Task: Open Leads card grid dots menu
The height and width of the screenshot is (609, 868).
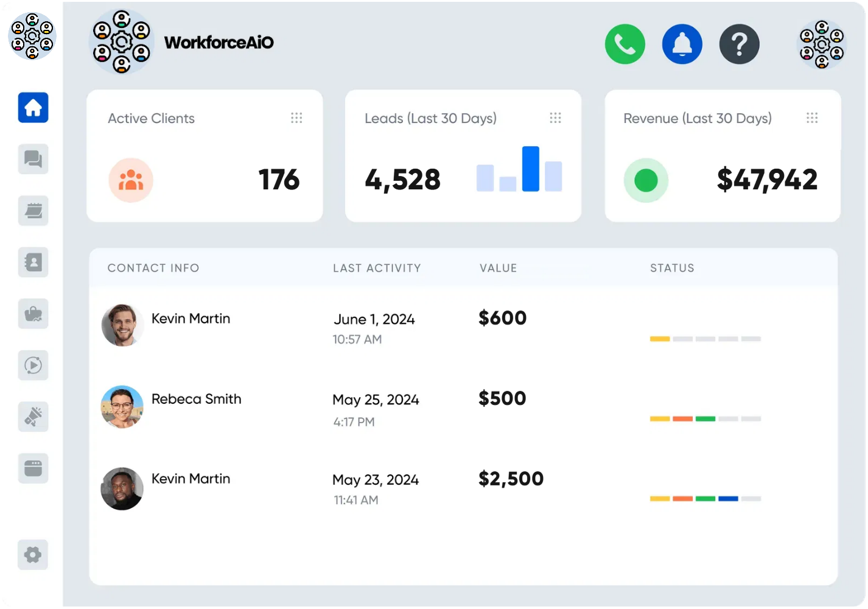Action: 555,118
